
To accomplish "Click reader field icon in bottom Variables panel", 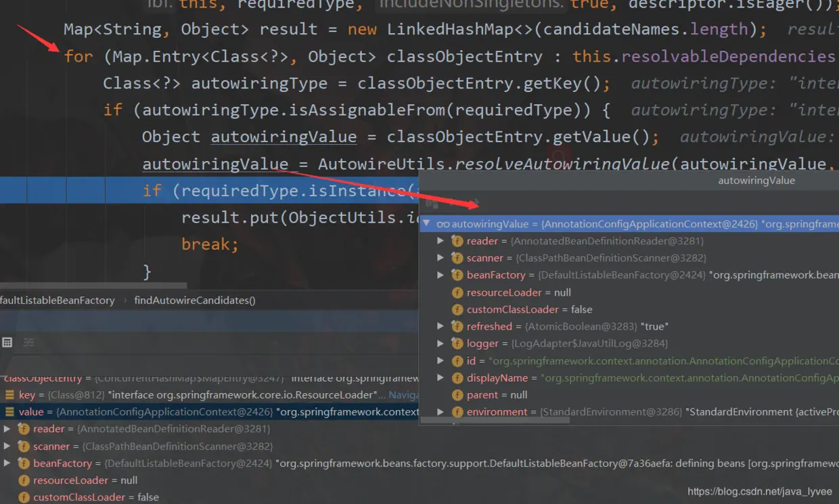I will pyautogui.click(x=24, y=429).
